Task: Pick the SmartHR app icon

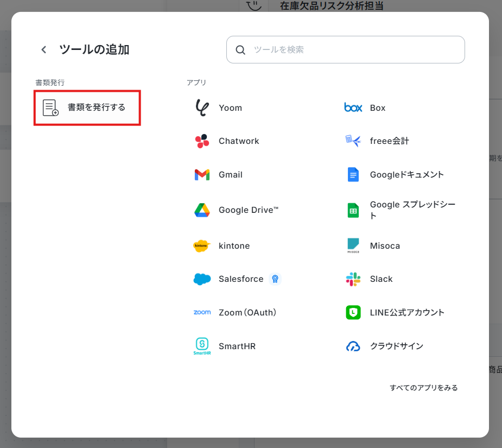Action: coord(202,346)
